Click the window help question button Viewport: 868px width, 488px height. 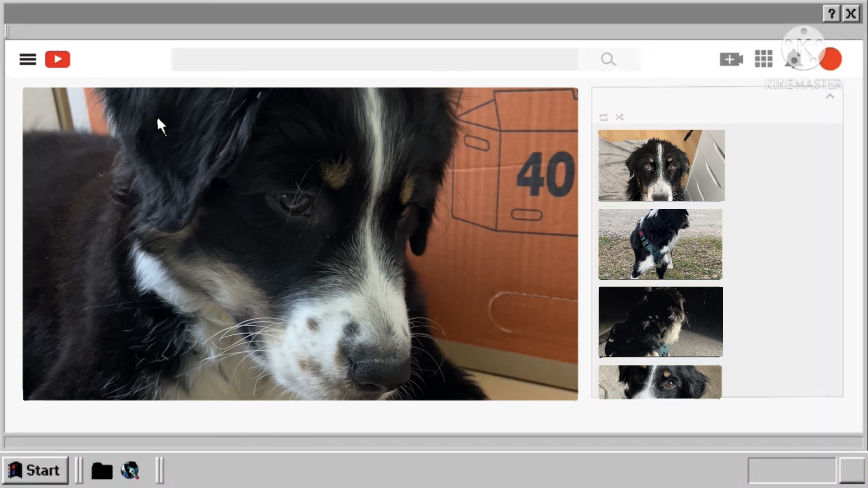831,14
